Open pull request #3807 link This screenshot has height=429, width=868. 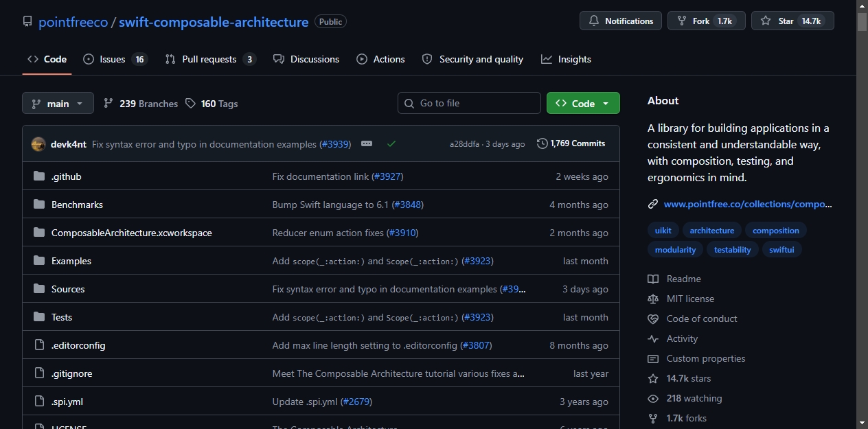click(x=477, y=345)
